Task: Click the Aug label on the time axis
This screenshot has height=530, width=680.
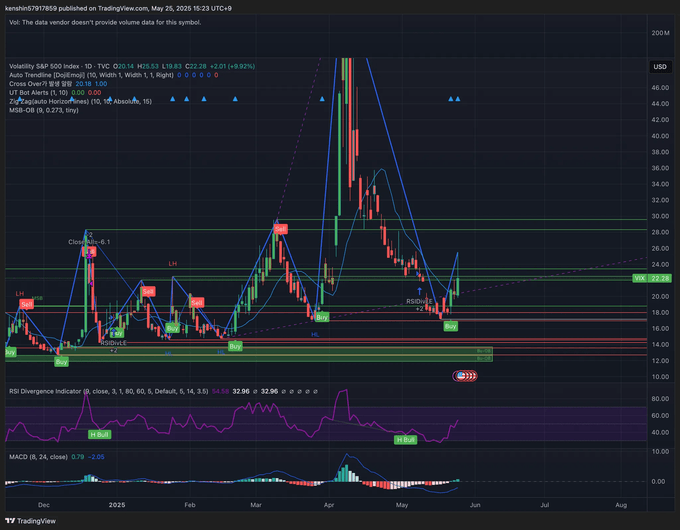Action: tap(621, 505)
